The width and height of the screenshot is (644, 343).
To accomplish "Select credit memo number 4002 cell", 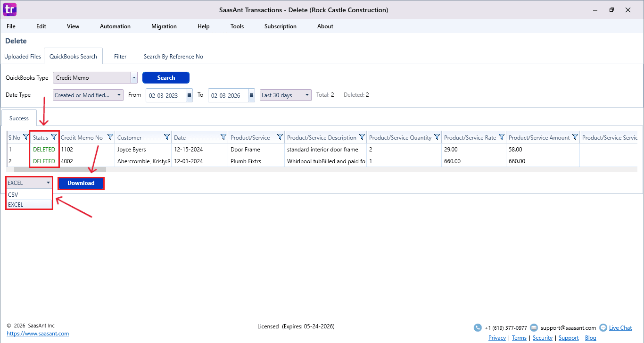I will point(87,161).
